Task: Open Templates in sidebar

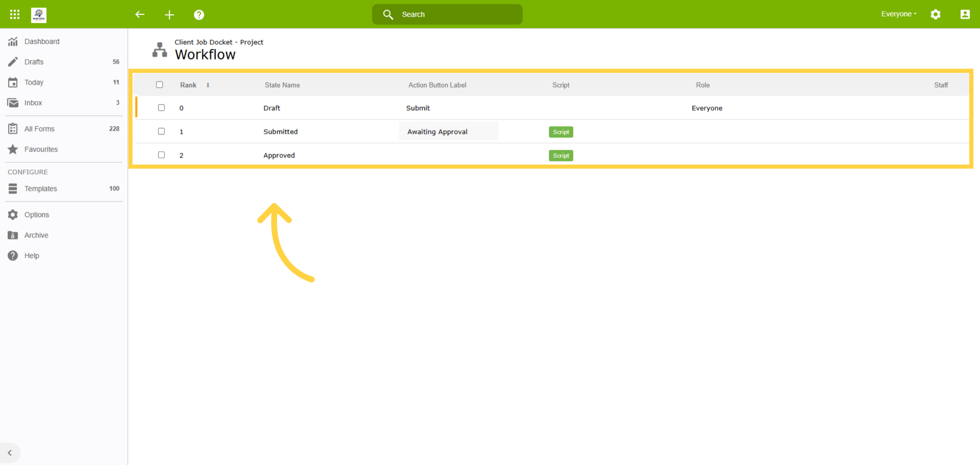Action: 64,188
